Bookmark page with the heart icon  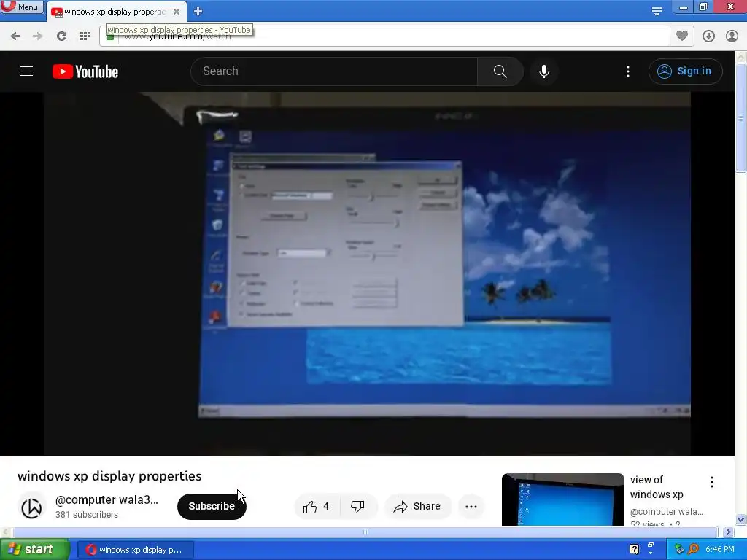(x=682, y=36)
